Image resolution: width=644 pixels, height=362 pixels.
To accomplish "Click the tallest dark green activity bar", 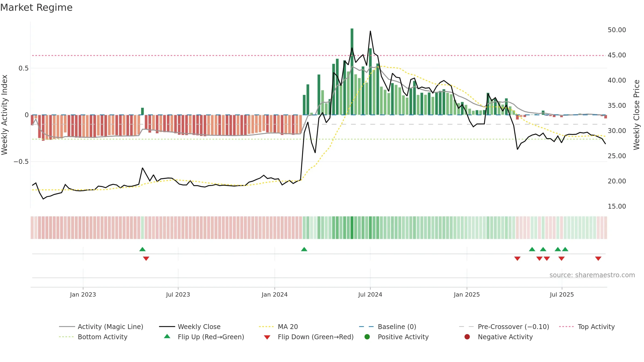I will tap(352, 72).
